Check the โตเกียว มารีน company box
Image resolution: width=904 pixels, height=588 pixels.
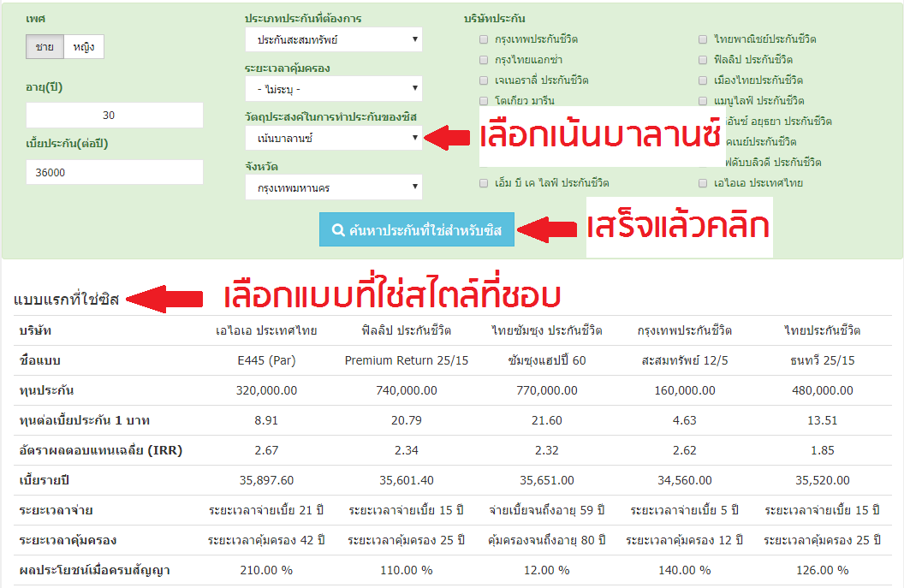tap(485, 101)
